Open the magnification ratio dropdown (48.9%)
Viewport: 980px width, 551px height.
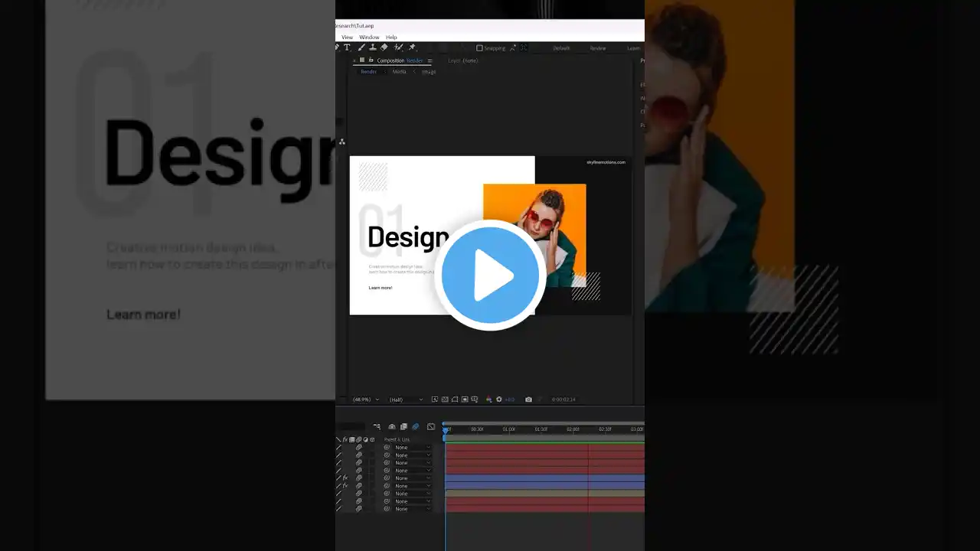click(365, 399)
